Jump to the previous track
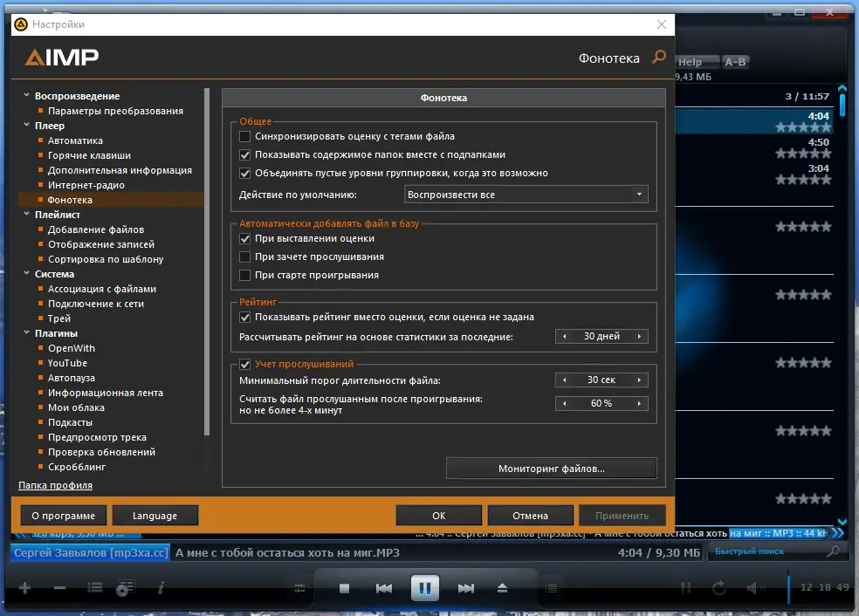 point(384,589)
